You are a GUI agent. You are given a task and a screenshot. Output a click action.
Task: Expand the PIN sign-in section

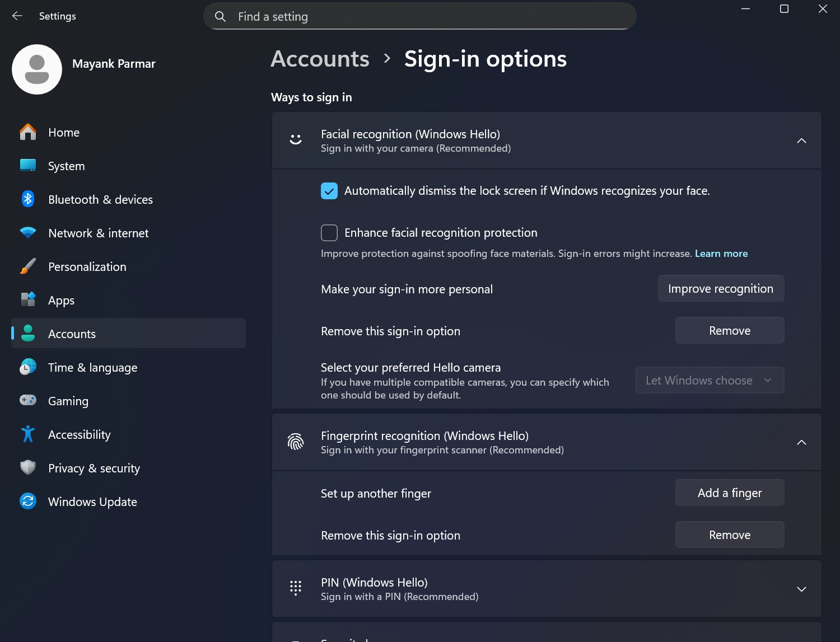(x=801, y=589)
